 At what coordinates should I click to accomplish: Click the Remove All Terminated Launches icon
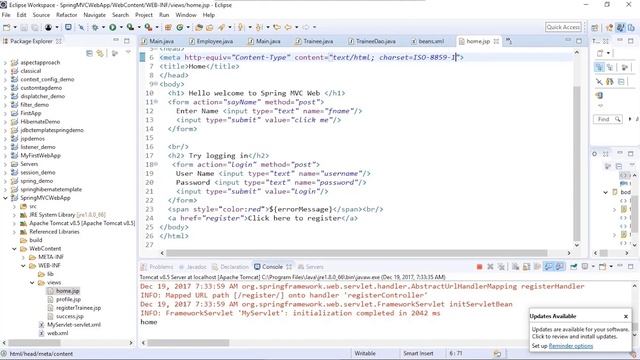click(x=501, y=267)
